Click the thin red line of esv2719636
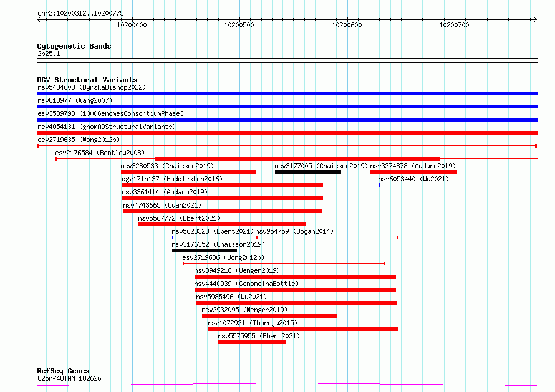The image size is (555, 392). click(284, 264)
